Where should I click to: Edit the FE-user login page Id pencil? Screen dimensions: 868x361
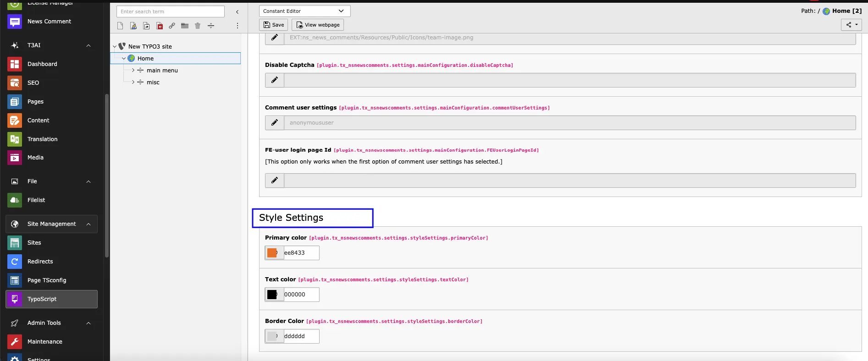[x=275, y=180]
